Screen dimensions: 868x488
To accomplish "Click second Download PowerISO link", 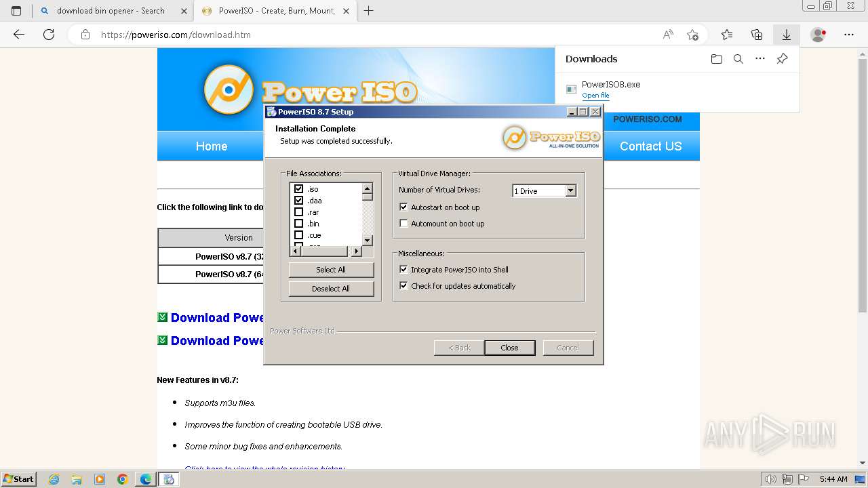I will point(217,341).
